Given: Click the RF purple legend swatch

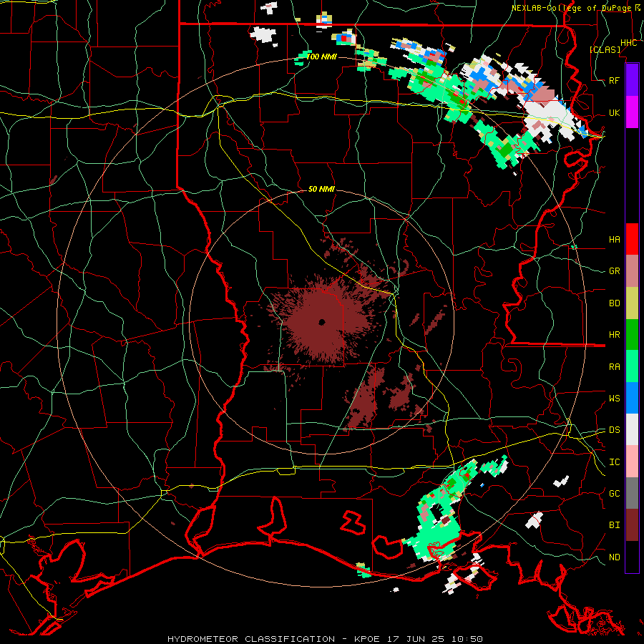Looking at the screenshot, I should click(x=632, y=80).
